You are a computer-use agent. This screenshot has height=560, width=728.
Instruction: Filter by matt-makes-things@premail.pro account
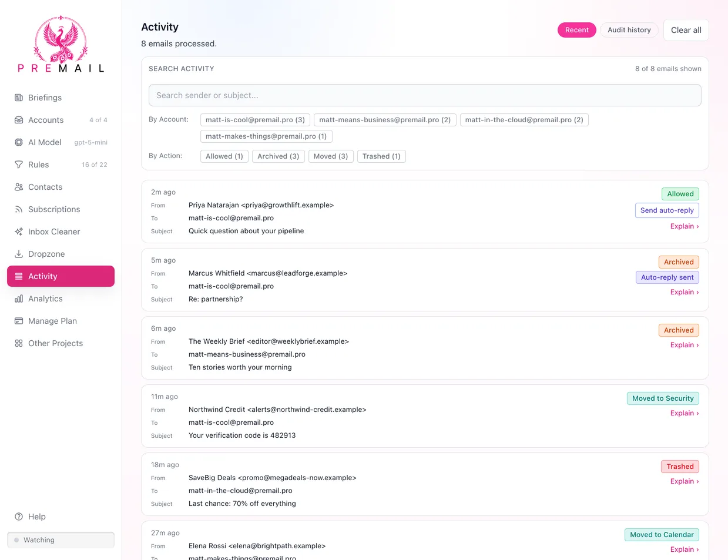(x=266, y=136)
